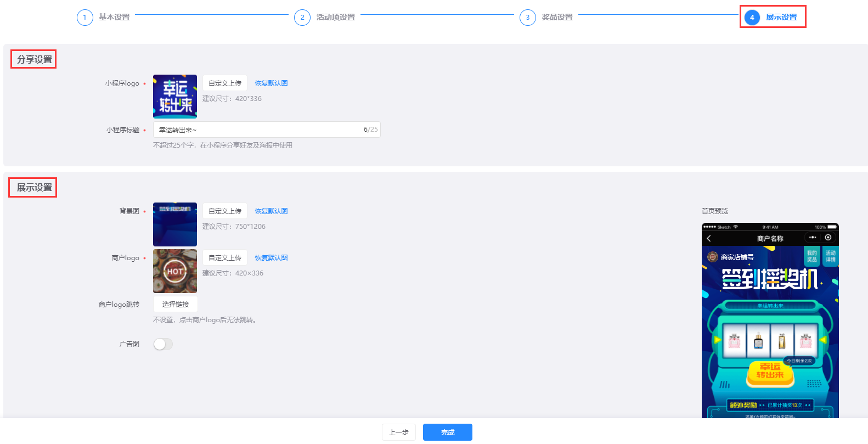
Task: Click 恢复默认图 for 背景图
Action: pyautogui.click(x=271, y=211)
